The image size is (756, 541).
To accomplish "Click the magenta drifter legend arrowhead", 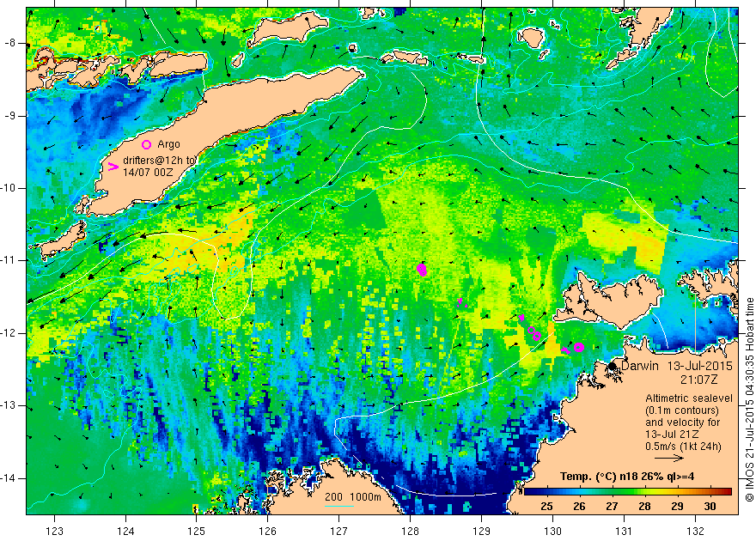I will [x=113, y=167].
